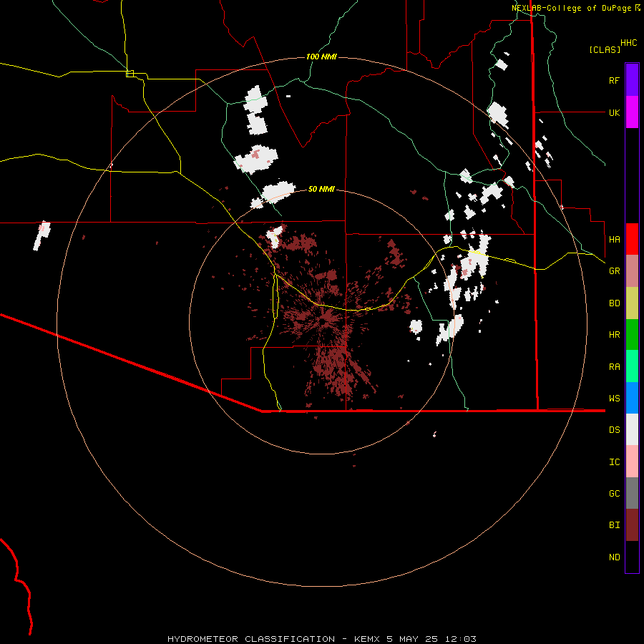The width and height of the screenshot is (644, 644).
Task: Click the BI dark red legend swatch
Action: pyautogui.click(x=632, y=525)
